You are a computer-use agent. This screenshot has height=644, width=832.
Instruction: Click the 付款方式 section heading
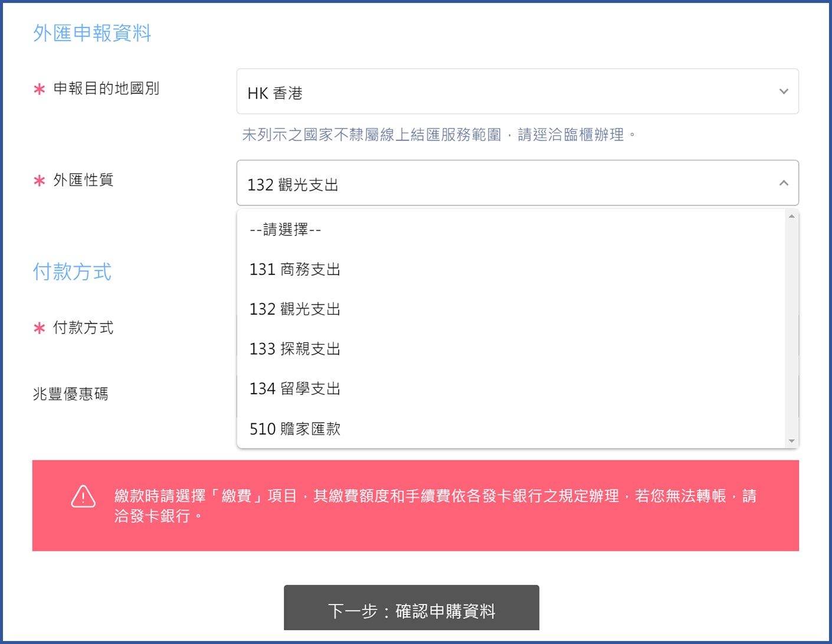[x=71, y=272]
